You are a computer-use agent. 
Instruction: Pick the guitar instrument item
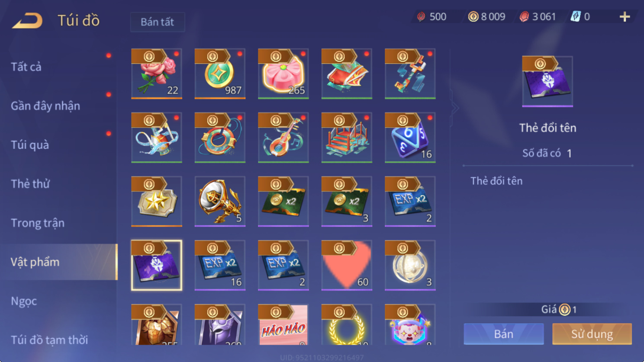coord(283,138)
